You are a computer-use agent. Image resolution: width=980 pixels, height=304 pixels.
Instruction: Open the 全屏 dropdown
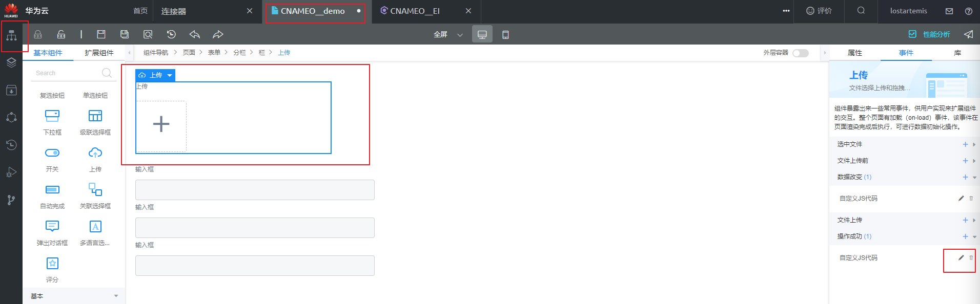tap(447, 34)
